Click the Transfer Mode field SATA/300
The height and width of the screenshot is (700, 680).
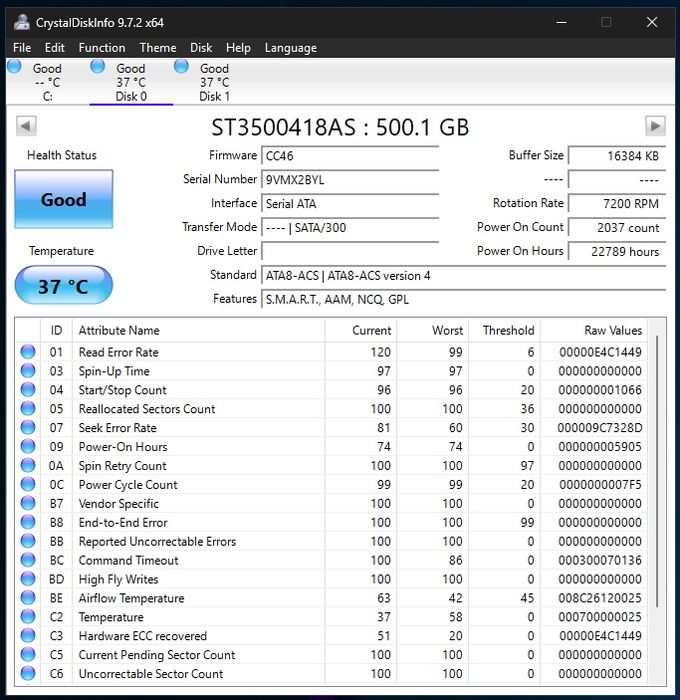coord(350,228)
